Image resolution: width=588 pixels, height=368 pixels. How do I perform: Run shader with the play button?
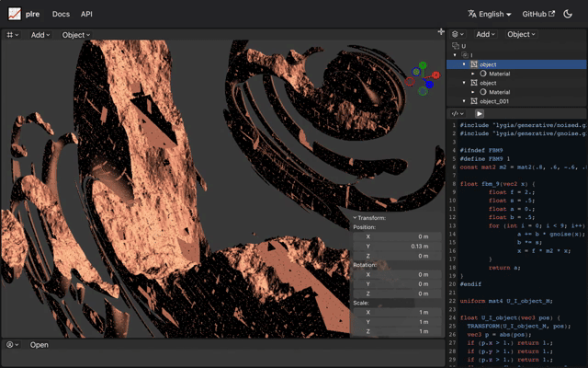480,113
